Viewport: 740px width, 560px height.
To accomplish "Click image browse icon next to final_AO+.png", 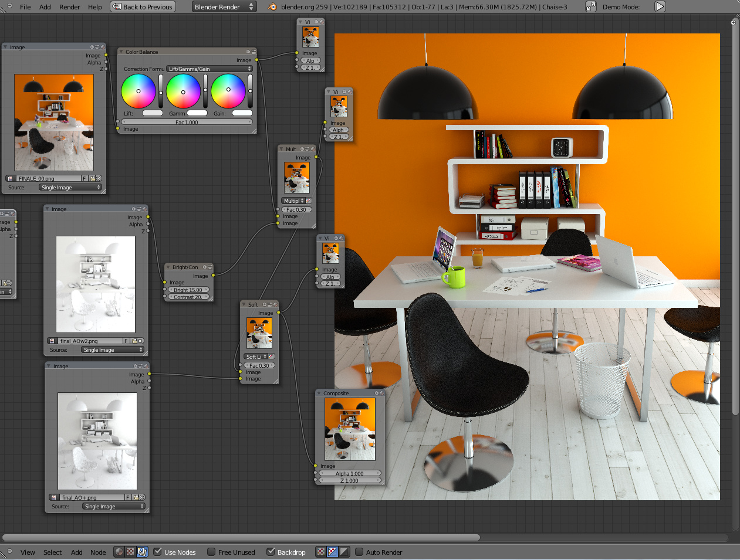I will 54,497.
